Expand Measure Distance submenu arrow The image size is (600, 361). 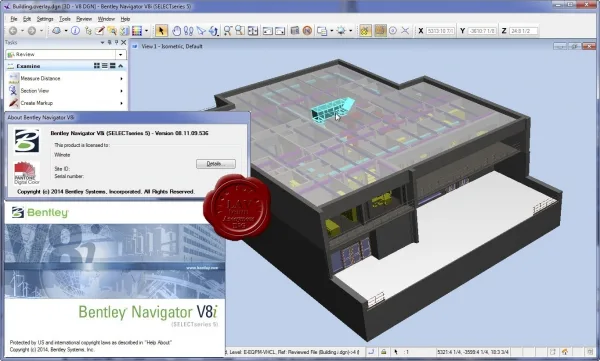122,78
